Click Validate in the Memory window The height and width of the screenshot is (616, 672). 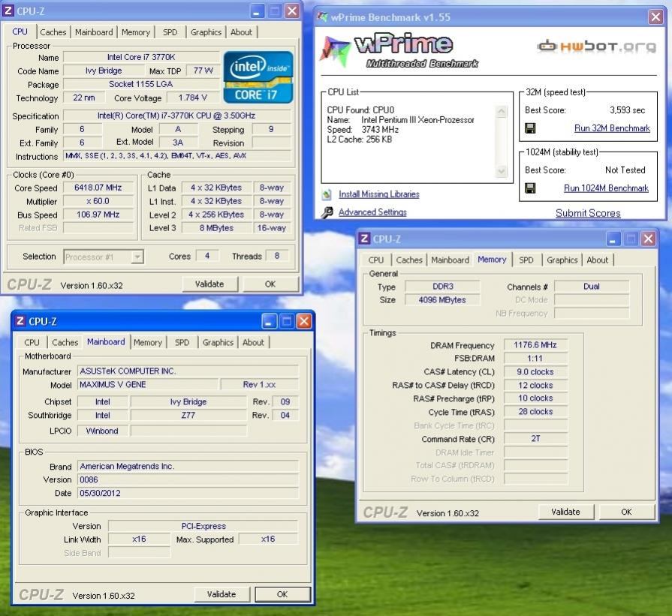565,512
